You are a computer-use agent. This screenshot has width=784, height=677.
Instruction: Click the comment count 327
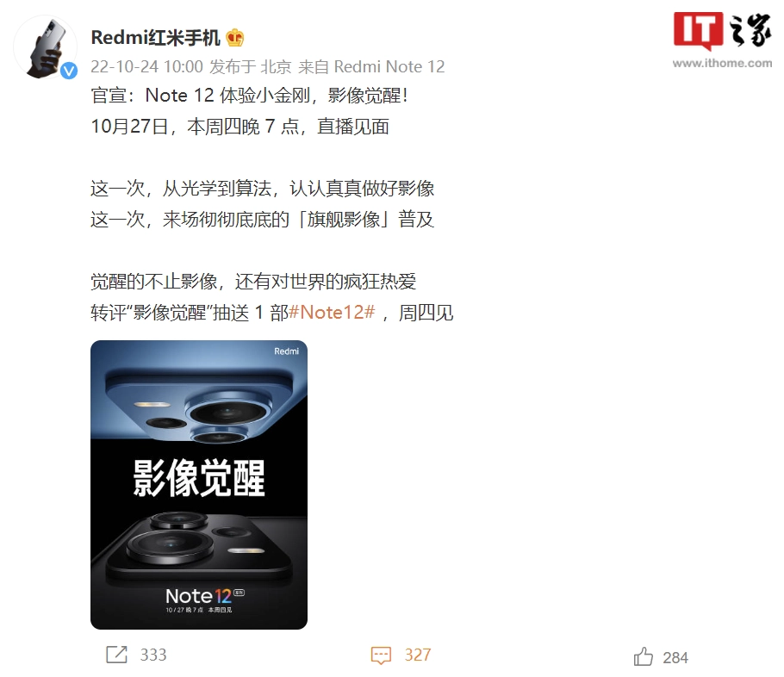pos(418,655)
